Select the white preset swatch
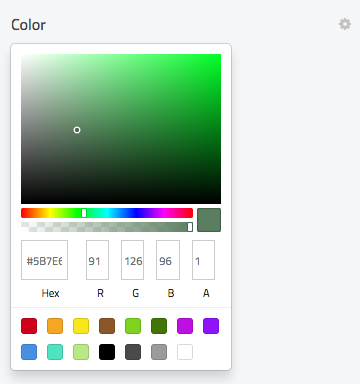Screen dimensions: 360x384 coord(185,352)
